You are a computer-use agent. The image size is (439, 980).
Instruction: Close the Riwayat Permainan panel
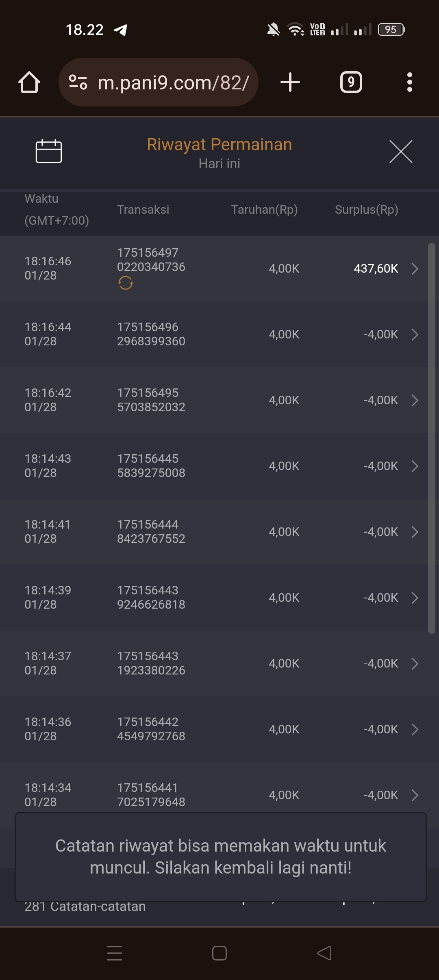click(x=401, y=152)
